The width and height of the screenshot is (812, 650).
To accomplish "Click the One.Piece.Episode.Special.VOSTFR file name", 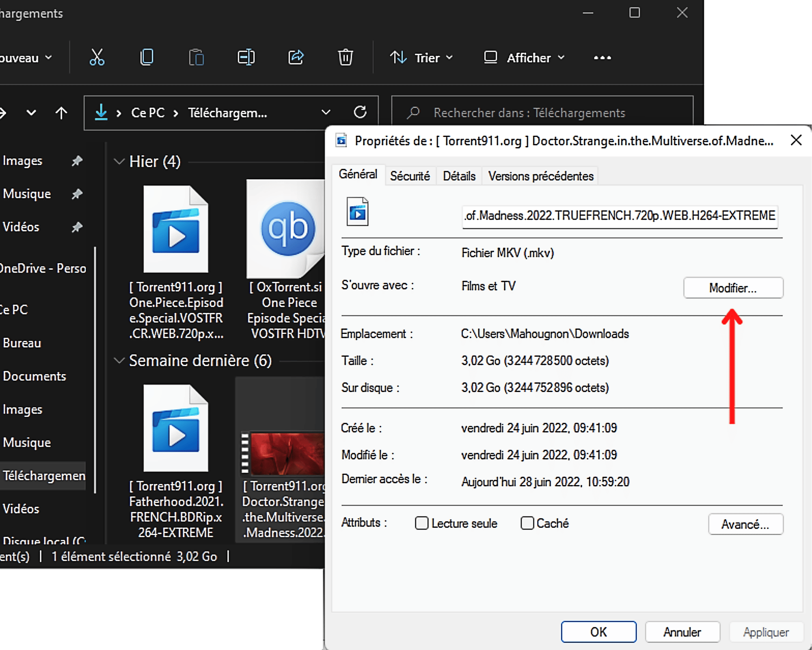I will pos(176,310).
